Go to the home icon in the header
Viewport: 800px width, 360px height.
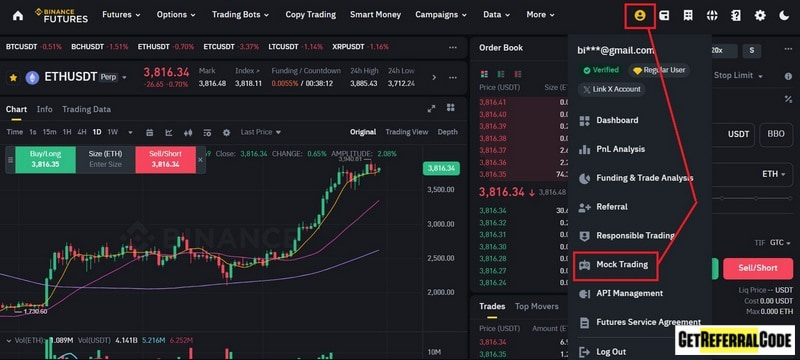pyautogui.click(x=18, y=15)
